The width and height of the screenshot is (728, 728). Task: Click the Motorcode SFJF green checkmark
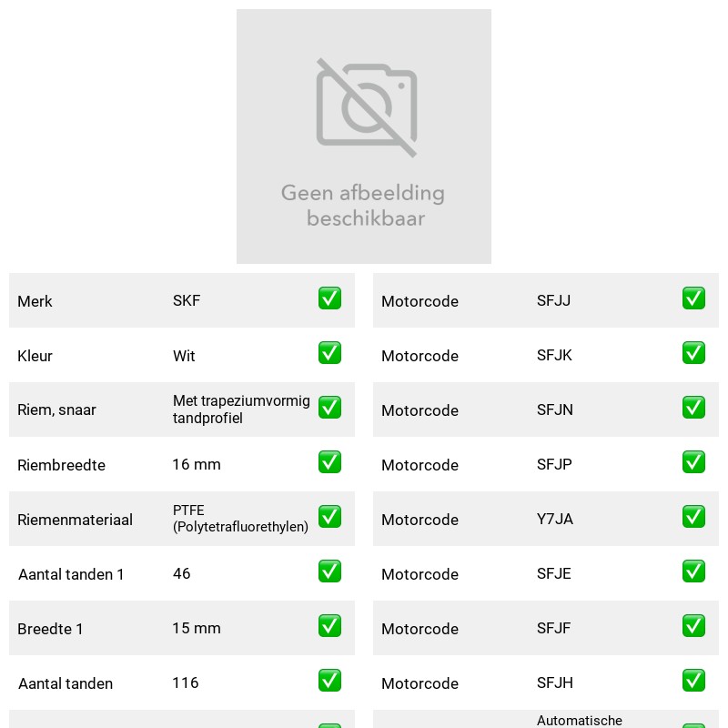tap(693, 626)
